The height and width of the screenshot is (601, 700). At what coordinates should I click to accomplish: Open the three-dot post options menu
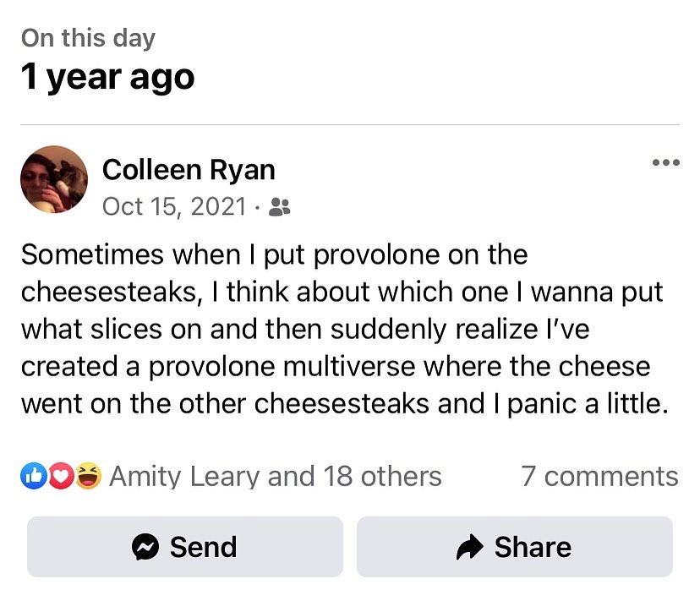(x=665, y=163)
